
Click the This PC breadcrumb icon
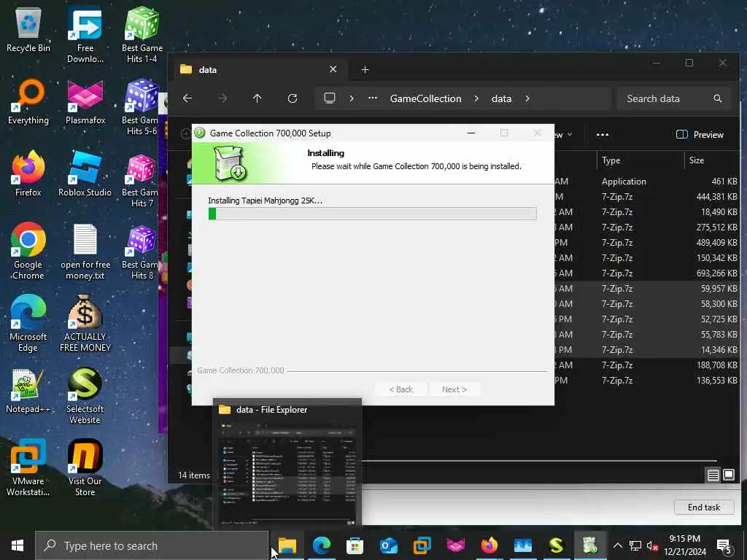tap(330, 98)
